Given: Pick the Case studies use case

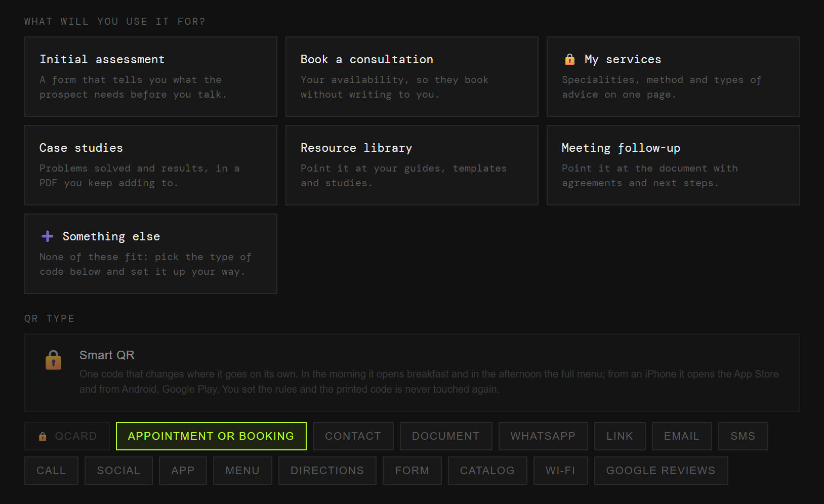Looking at the screenshot, I should coord(151,165).
